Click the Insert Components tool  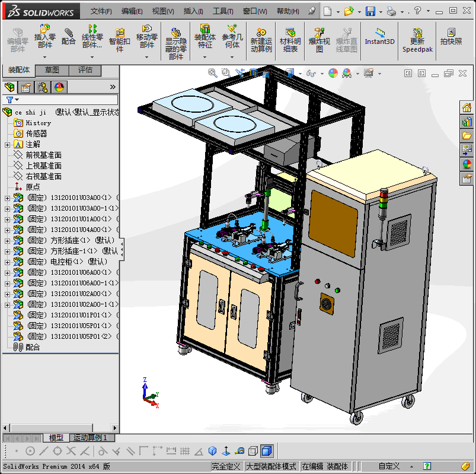click(44, 36)
